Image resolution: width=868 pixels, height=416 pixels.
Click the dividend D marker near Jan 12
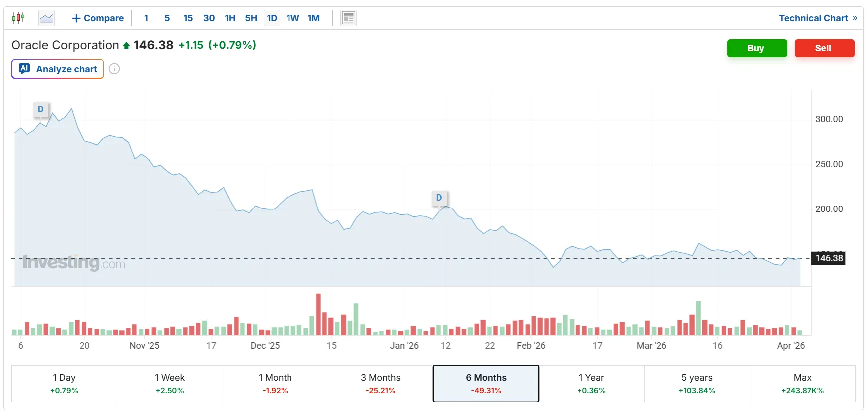pyautogui.click(x=439, y=198)
